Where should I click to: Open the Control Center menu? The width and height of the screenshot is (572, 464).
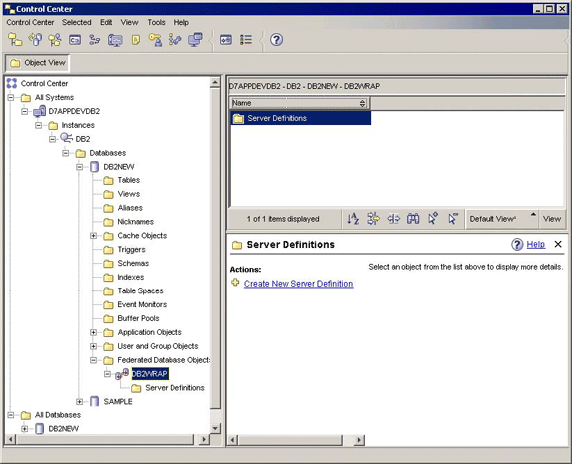coord(30,22)
